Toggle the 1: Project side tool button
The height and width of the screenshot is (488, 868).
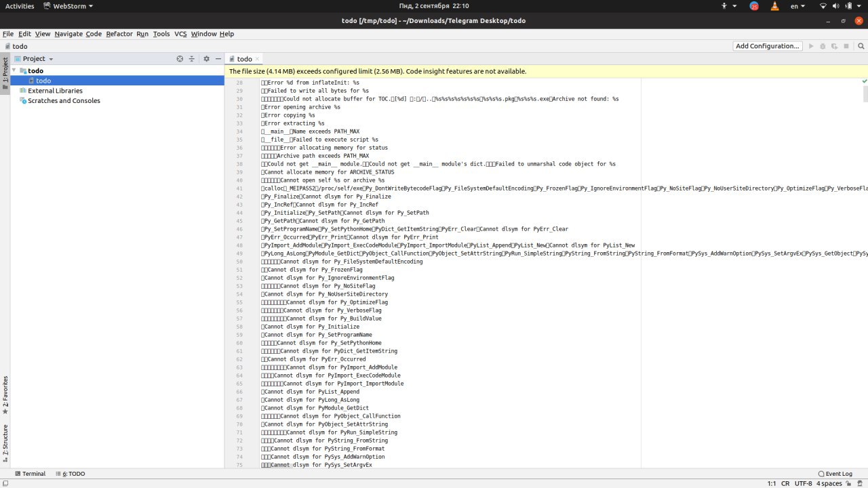click(x=5, y=73)
